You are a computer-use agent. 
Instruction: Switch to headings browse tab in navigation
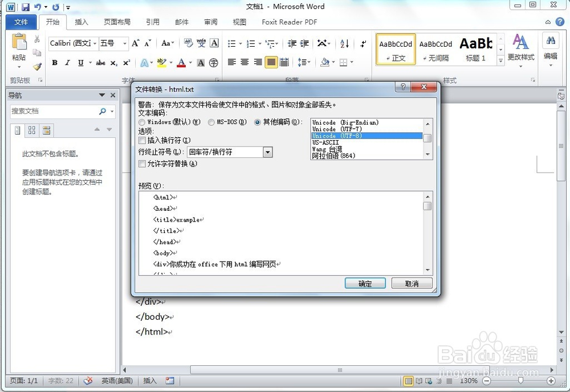tap(18, 130)
